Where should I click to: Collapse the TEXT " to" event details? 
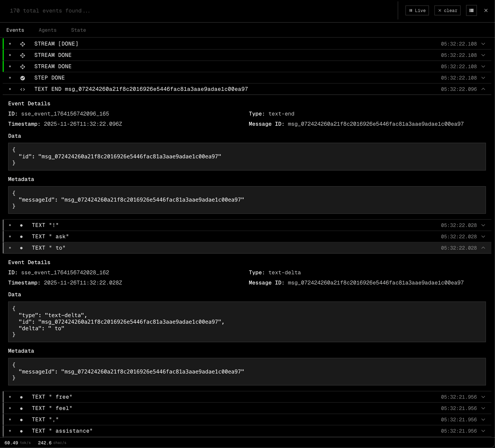click(483, 248)
